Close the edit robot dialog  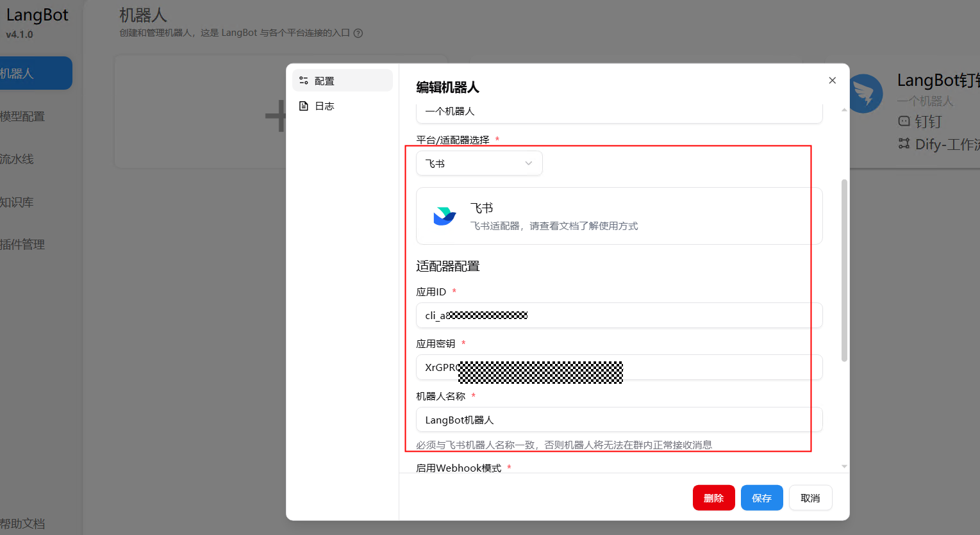[832, 80]
